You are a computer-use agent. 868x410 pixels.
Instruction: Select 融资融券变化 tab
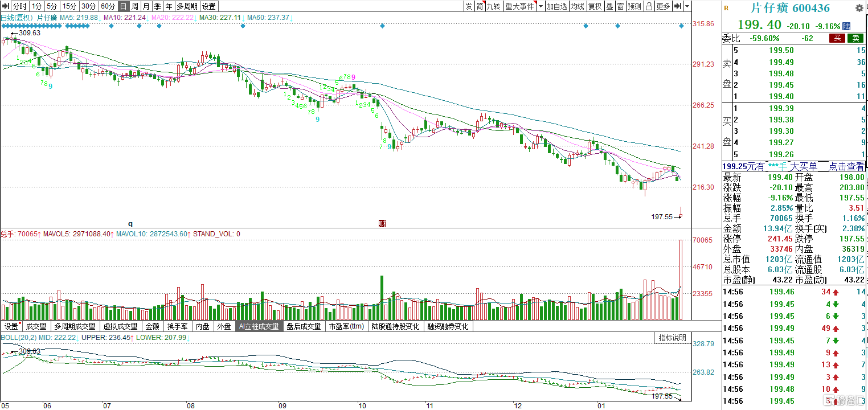[x=448, y=327]
